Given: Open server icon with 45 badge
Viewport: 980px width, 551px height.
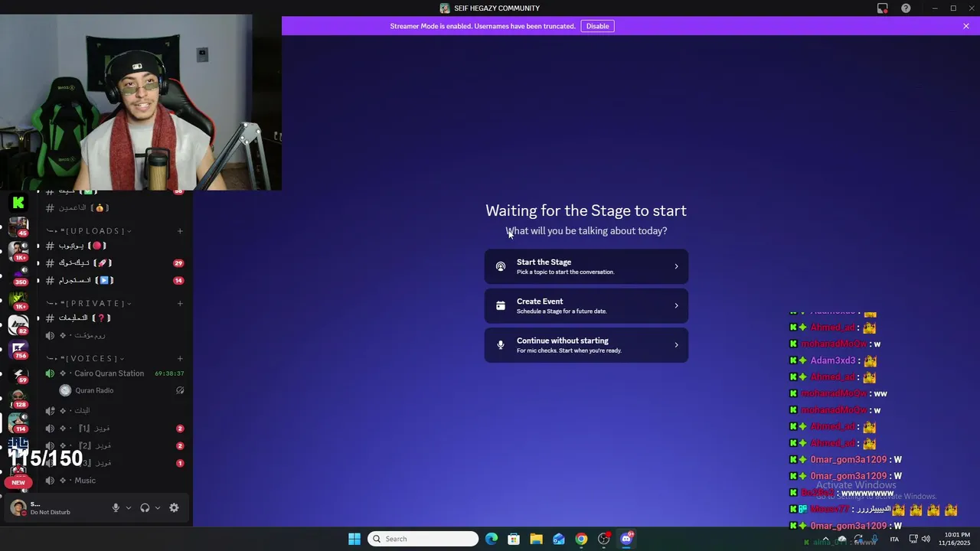Looking at the screenshot, I should click(18, 226).
